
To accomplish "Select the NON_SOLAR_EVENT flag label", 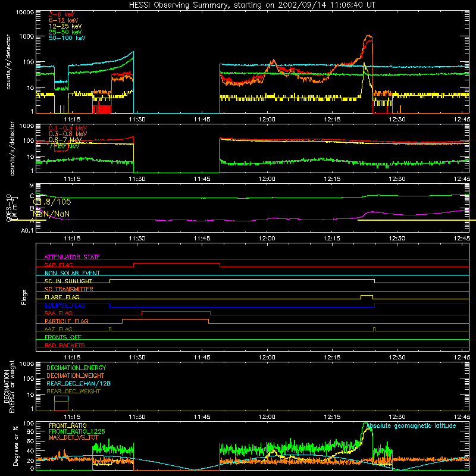I will 72,273.
